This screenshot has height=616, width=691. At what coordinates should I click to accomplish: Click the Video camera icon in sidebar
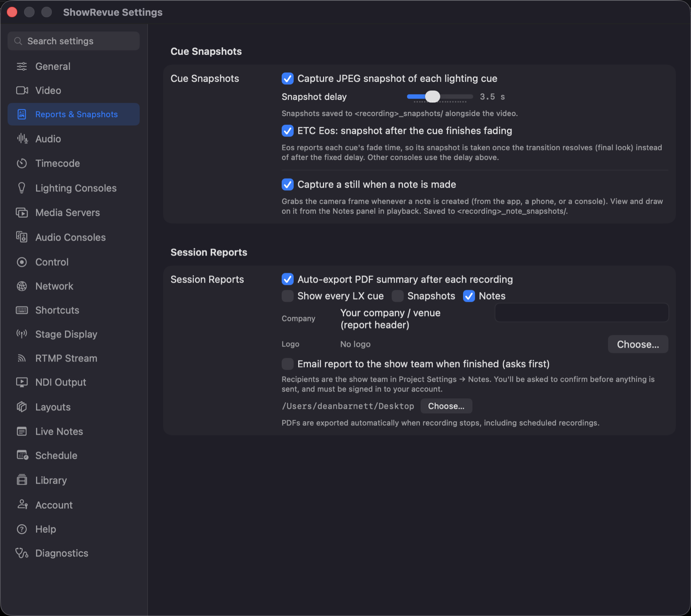[22, 90]
